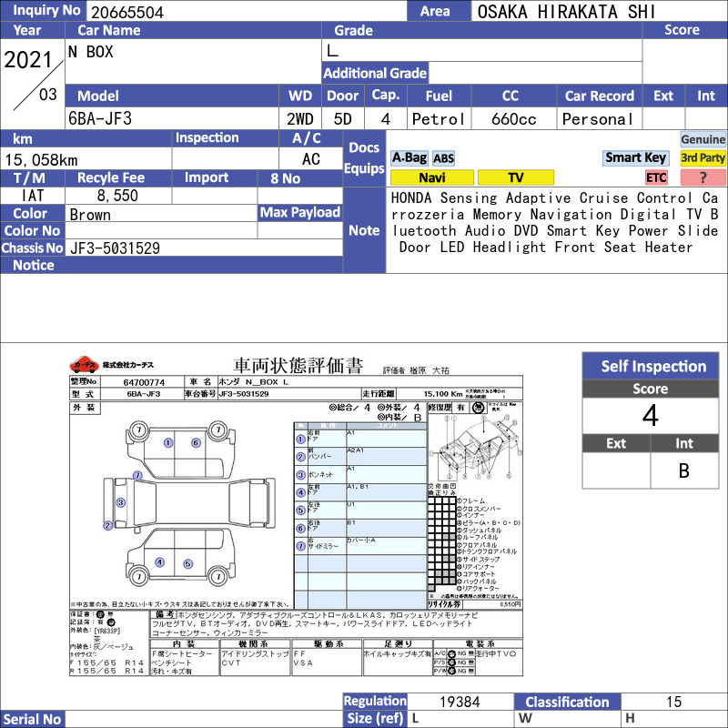Image resolution: width=728 pixels, height=728 pixels.
Task: Click the Serial No label
Action: click(x=32, y=719)
